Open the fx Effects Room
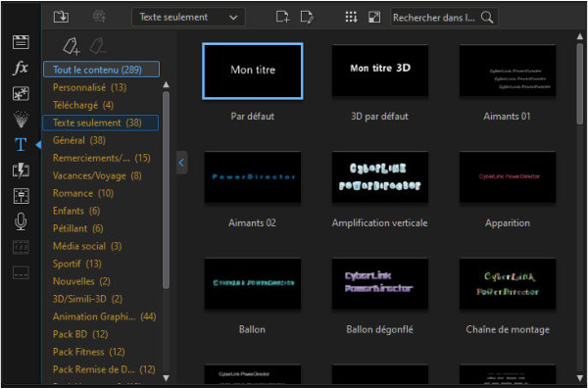The height and width of the screenshot is (389, 588). click(21, 68)
